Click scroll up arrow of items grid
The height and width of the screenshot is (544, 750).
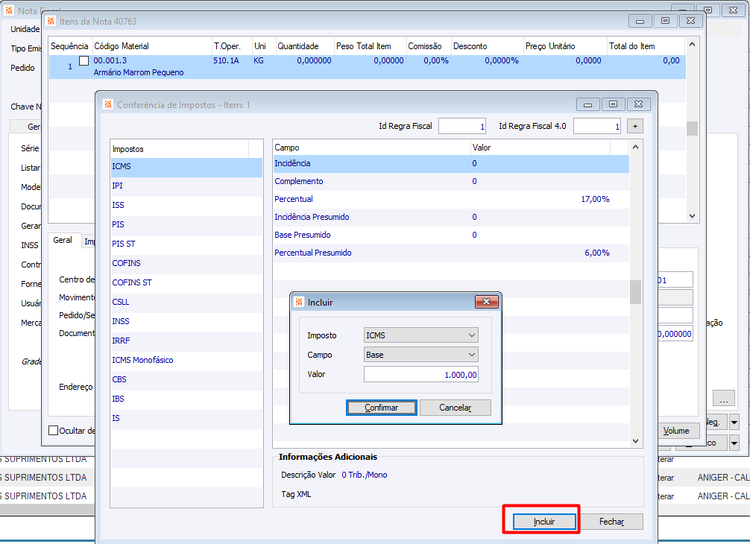click(x=692, y=44)
